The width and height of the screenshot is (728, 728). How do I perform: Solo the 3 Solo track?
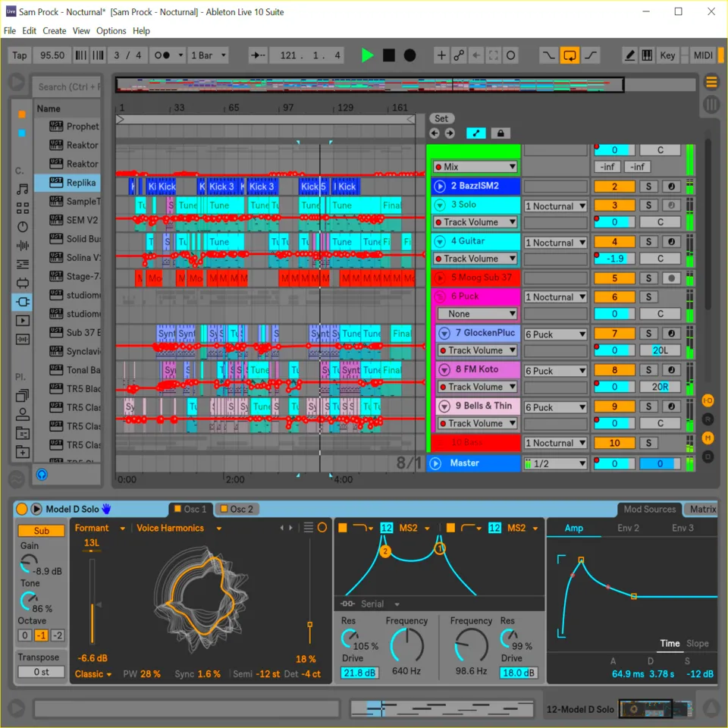(648, 206)
